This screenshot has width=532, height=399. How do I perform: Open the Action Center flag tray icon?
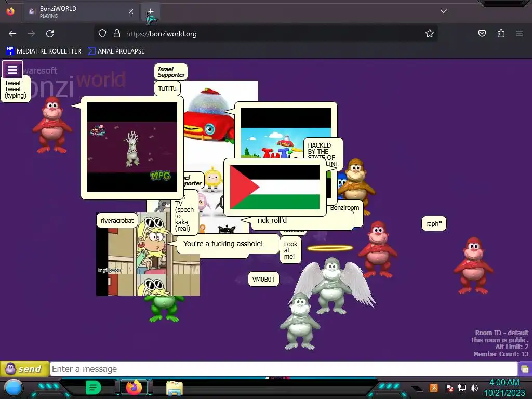449,388
